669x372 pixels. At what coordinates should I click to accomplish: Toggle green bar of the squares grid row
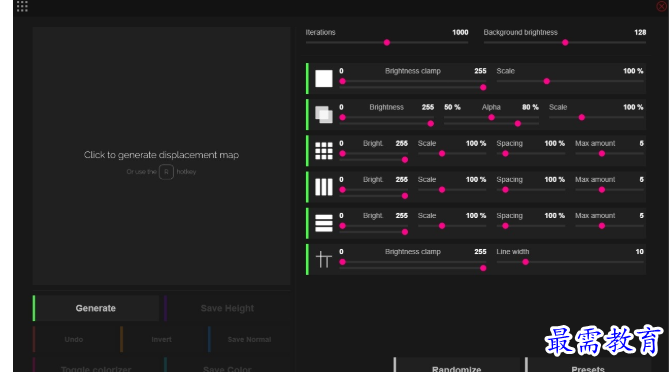tap(307, 151)
